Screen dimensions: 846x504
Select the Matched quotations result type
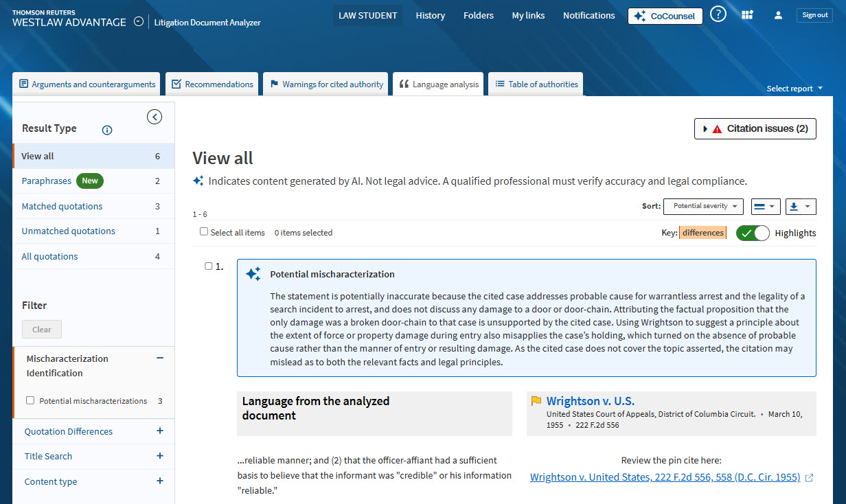tap(62, 206)
